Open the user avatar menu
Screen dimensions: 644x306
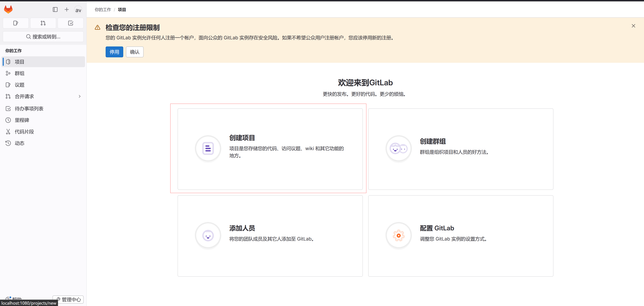pos(78,10)
